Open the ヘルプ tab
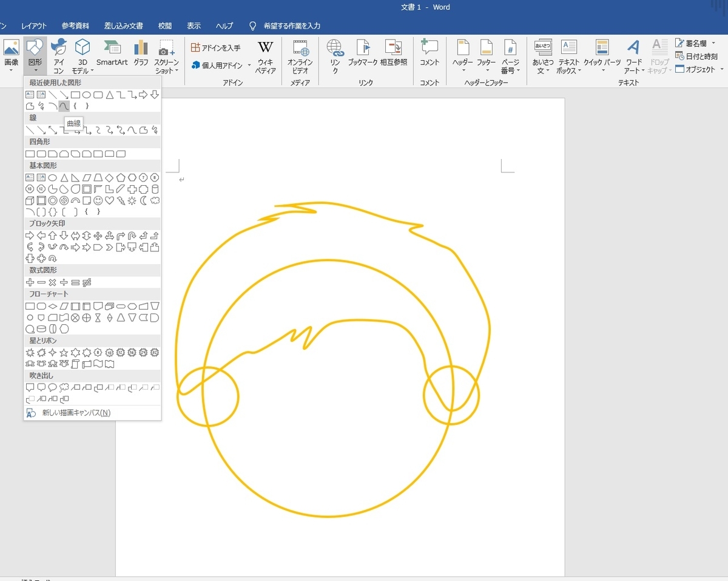Image resolution: width=728 pixels, height=581 pixels. (x=224, y=26)
